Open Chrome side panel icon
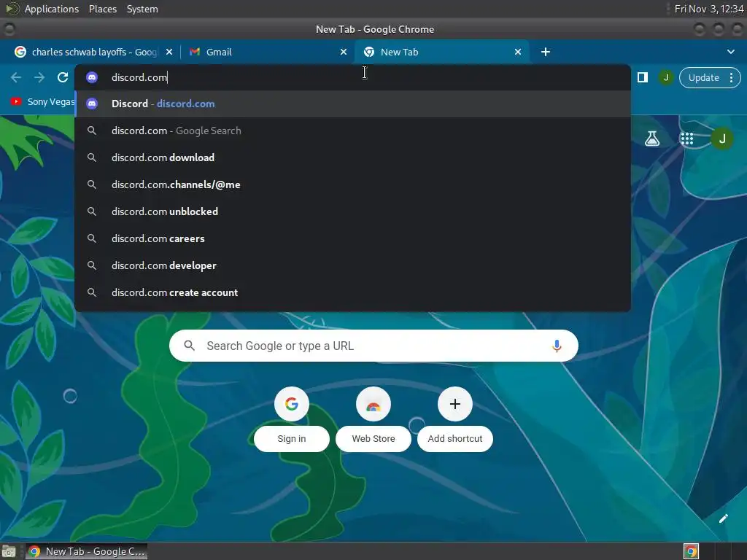This screenshot has height=560, width=747. 642,77
